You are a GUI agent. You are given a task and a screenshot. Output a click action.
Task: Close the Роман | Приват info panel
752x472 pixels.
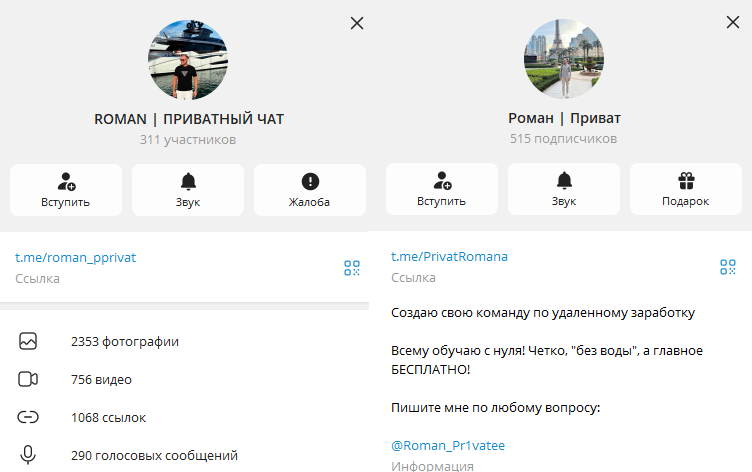coord(733,22)
